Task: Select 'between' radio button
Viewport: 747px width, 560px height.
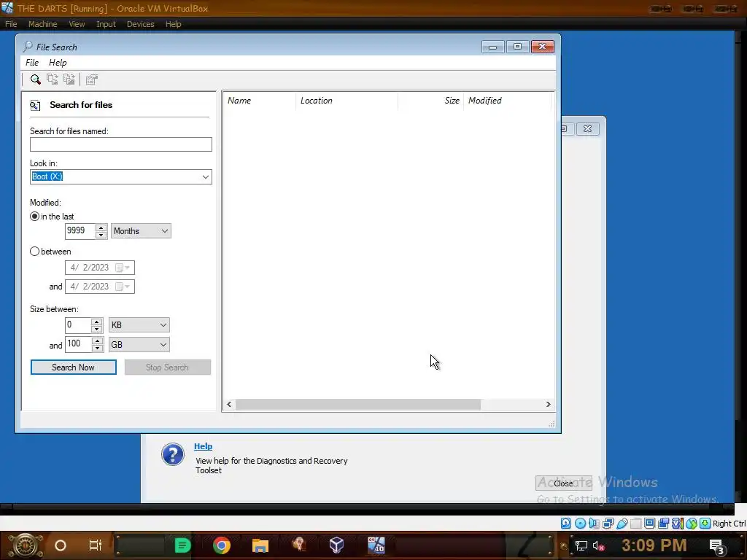Action: click(34, 252)
